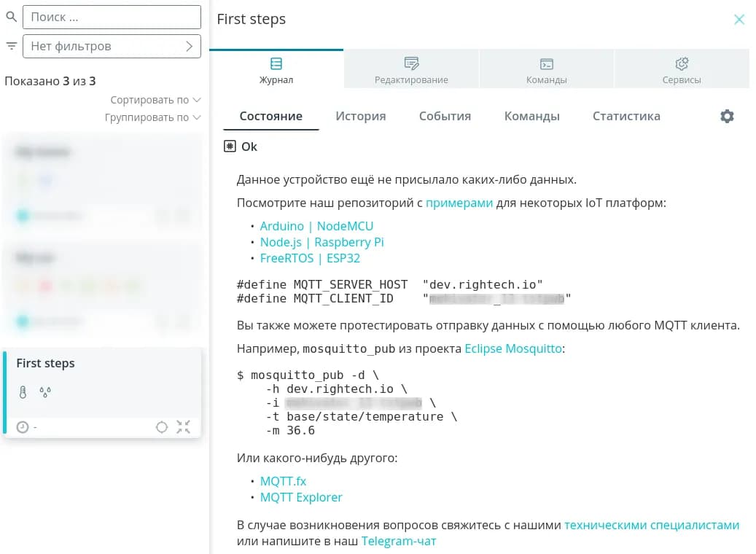
Task: Open the Нет фильтров filter dropdown
Action: click(112, 46)
